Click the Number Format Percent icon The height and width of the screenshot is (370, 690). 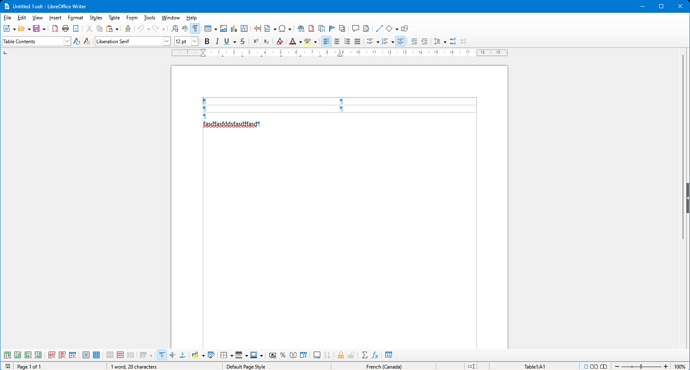[x=283, y=355]
